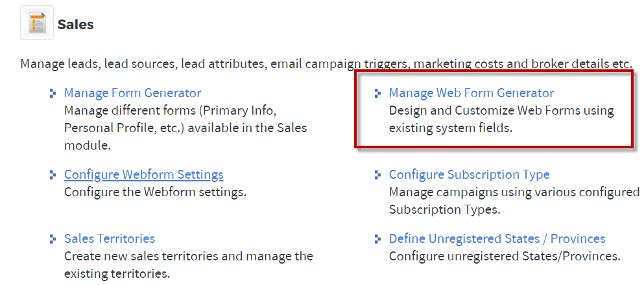Open the Manage Web Form Generator link
The height and width of the screenshot is (285, 644).
click(x=471, y=93)
